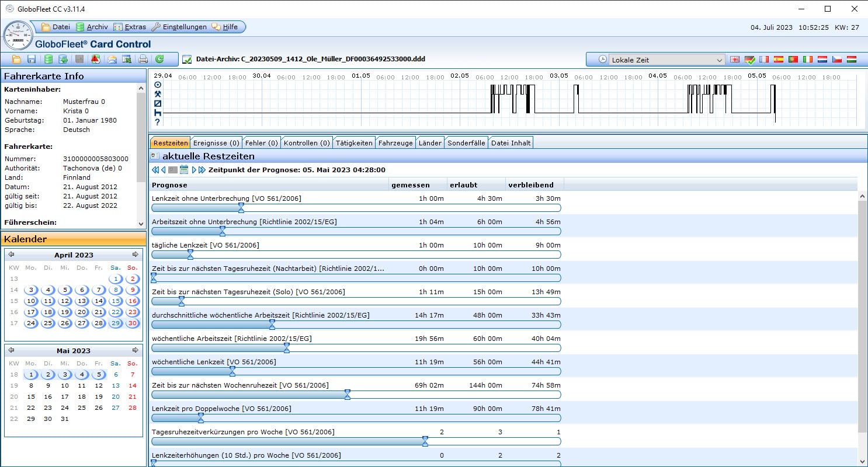Click the wöchentliche Lenkzeit progress bar marker
This screenshot has width=868, height=467.
[x=232, y=371]
